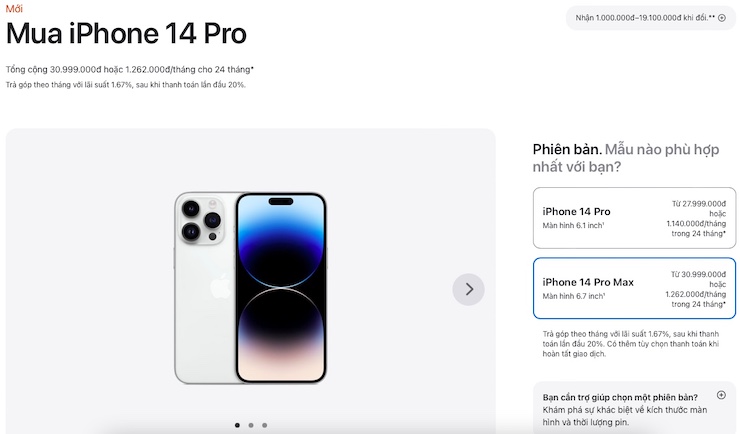Open the plus icon in help choosing panel
Viewport: 740px width, 434px height.
click(x=721, y=395)
